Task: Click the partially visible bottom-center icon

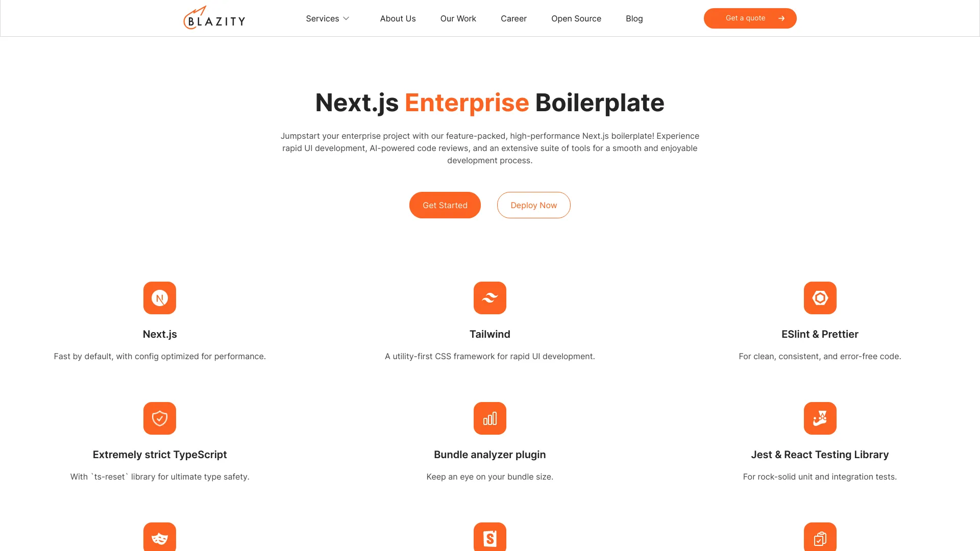Action: pyautogui.click(x=490, y=538)
